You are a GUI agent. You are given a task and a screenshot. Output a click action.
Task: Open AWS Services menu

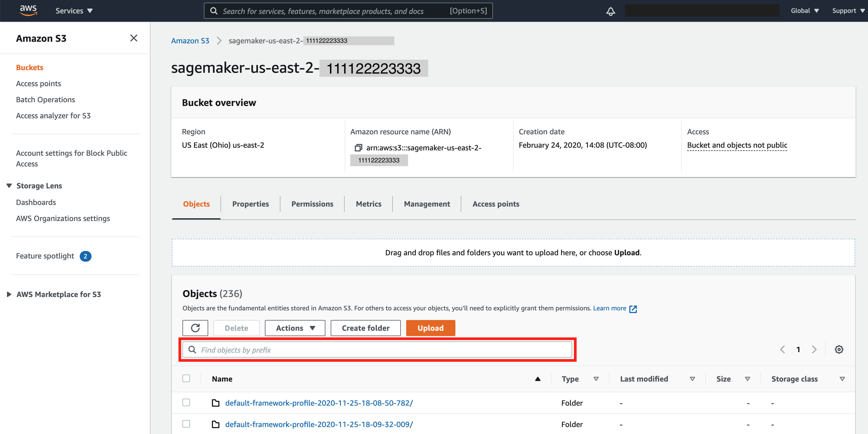point(73,10)
